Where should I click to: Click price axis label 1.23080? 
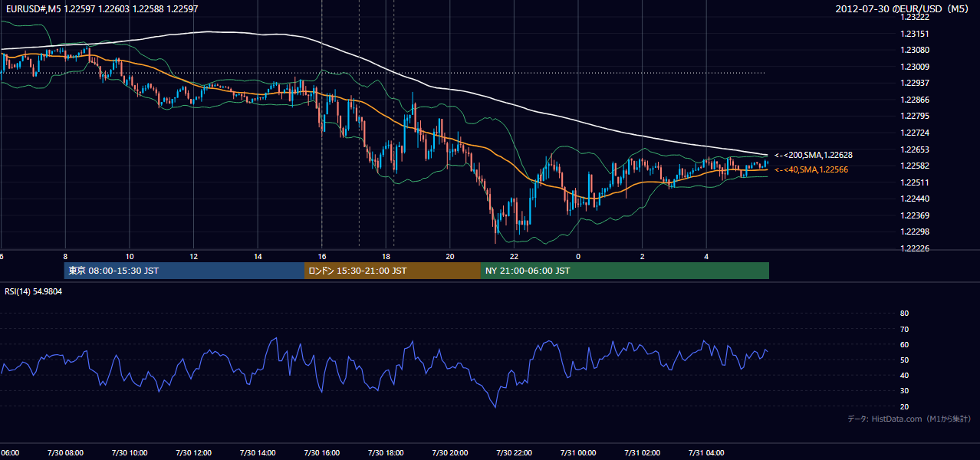pyautogui.click(x=915, y=50)
